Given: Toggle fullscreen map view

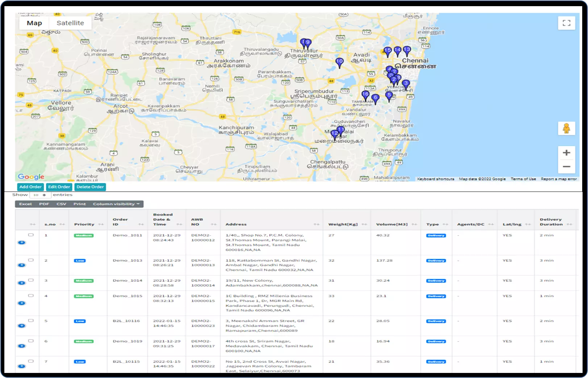Looking at the screenshot, I should click(x=566, y=23).
